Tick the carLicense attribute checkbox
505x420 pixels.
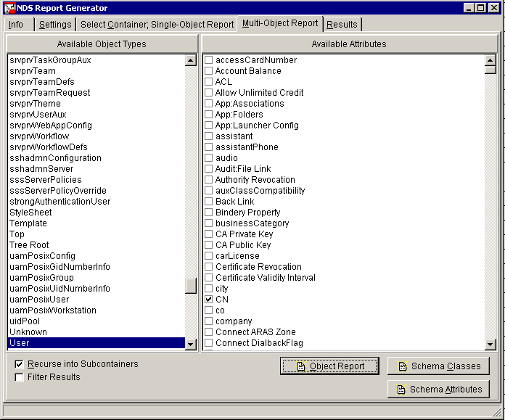pos(209,256)
